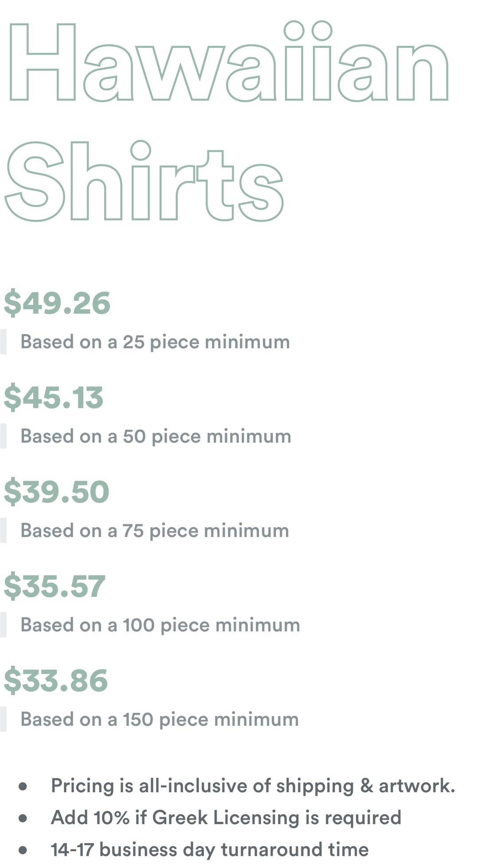Select the $33.86 price
Screen dimensions: 496x868
pos(56,681)
